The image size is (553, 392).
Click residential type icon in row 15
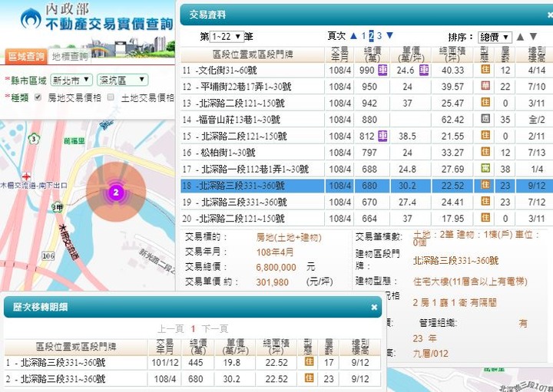(x=485, y=135)
